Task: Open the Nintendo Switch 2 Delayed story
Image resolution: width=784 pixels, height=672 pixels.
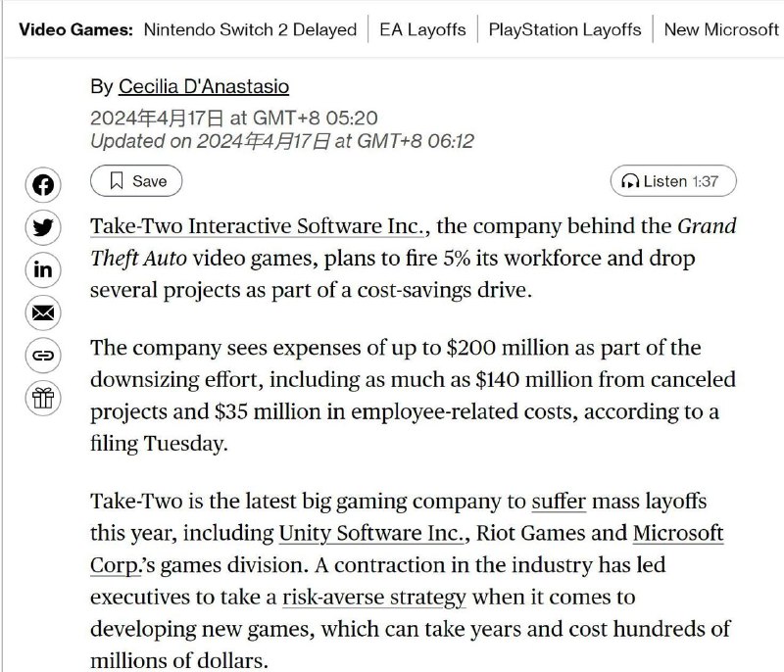Action: [248, 29]
